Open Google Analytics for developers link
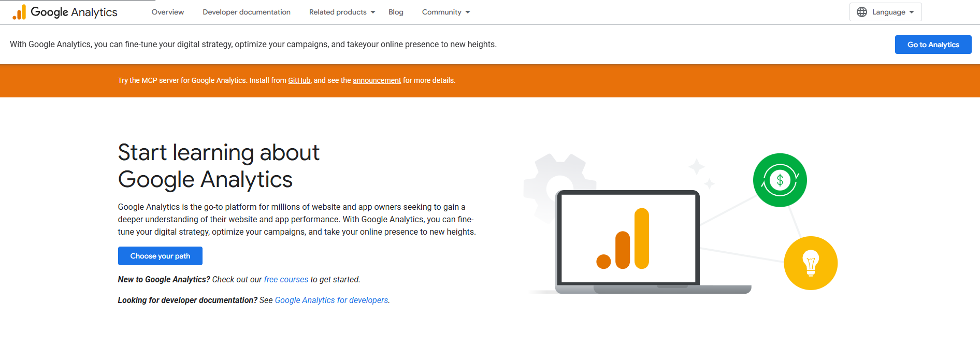 (332, 300)
